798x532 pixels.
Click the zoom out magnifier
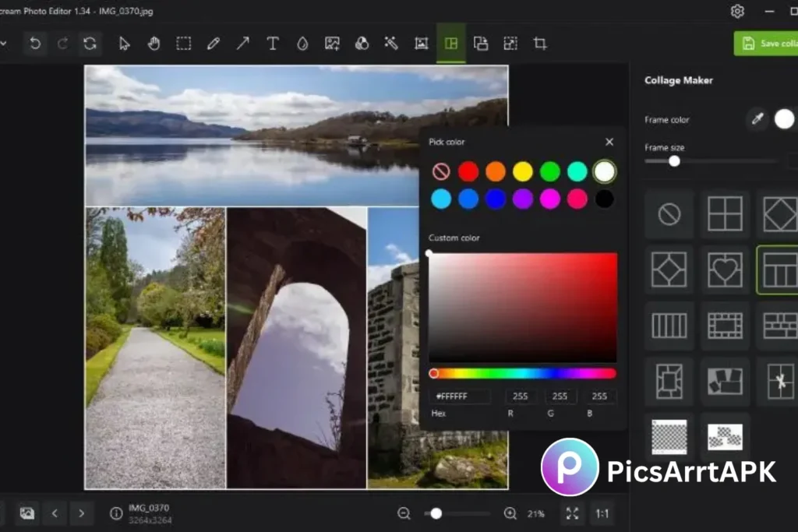pos(404,513)
